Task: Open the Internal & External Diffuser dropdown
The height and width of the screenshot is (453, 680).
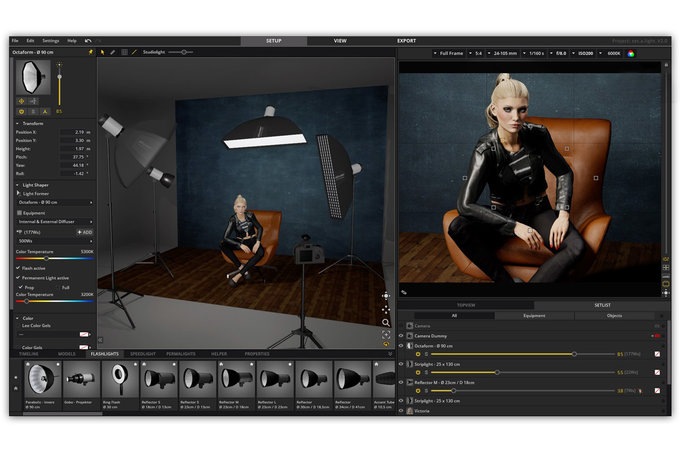Action: (55, 222)
